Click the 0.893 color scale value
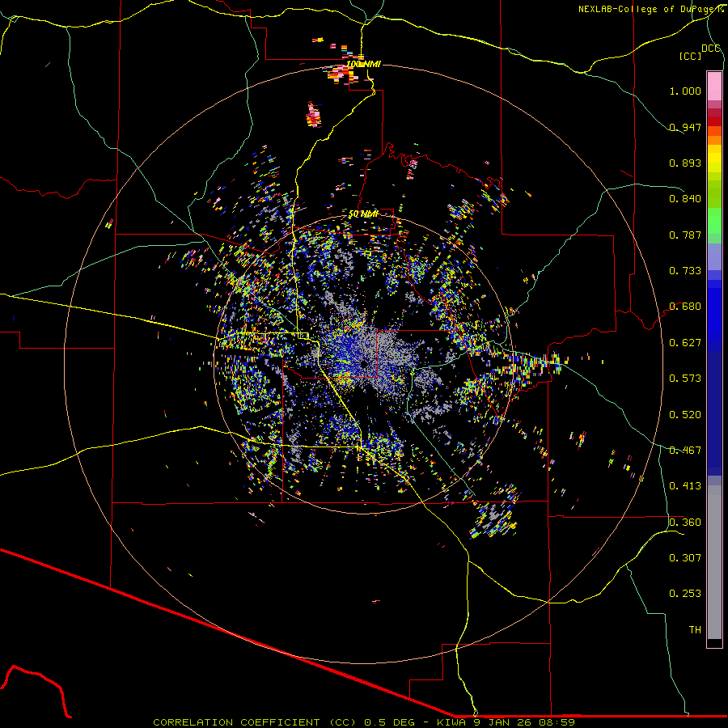The image size is (728, 728). pyautogui.click(x=685, y=163)
